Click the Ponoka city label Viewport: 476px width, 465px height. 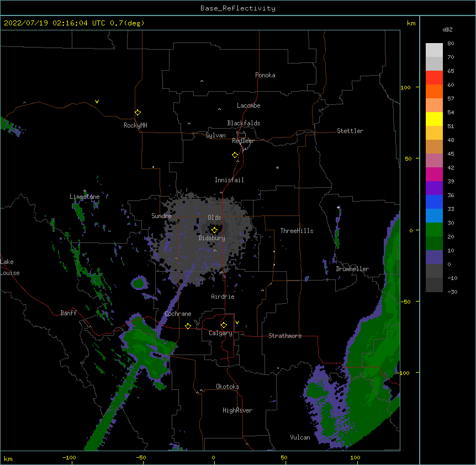pos(265,75)
